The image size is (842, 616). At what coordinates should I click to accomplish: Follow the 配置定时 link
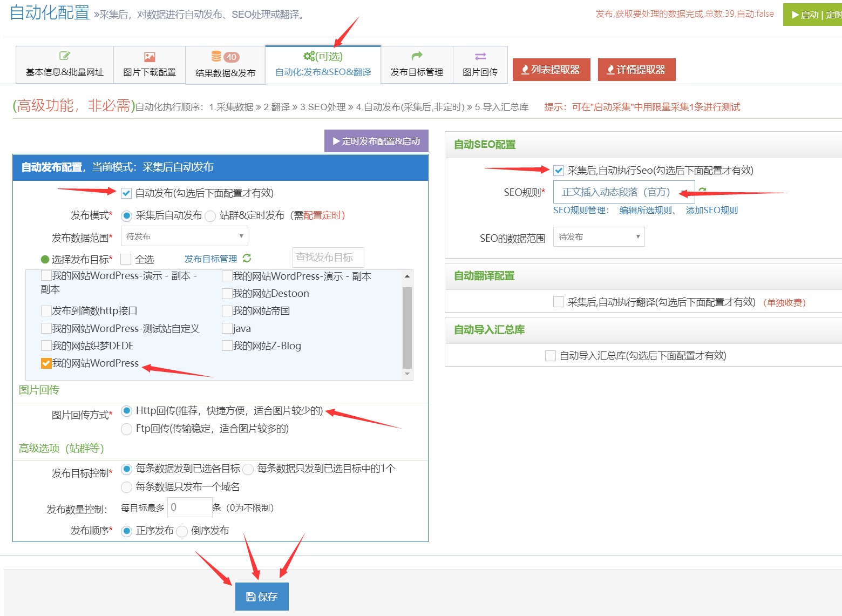coord(322,215)
